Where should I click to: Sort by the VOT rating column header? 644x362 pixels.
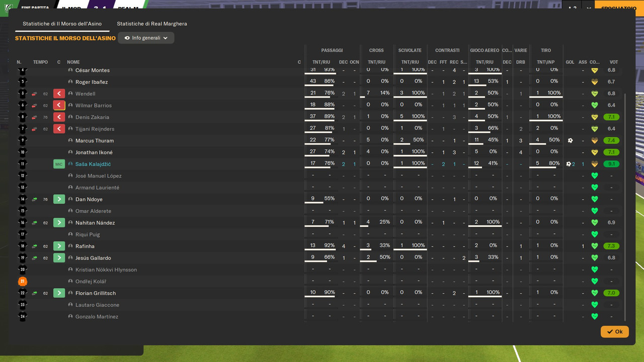pyautogui.click(x=614, y=62)
